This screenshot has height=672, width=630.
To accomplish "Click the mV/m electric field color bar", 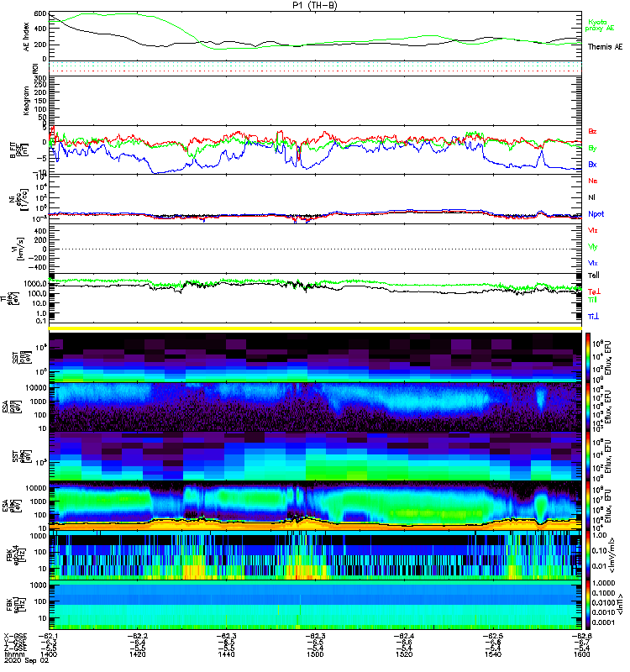I will point(588,555).
